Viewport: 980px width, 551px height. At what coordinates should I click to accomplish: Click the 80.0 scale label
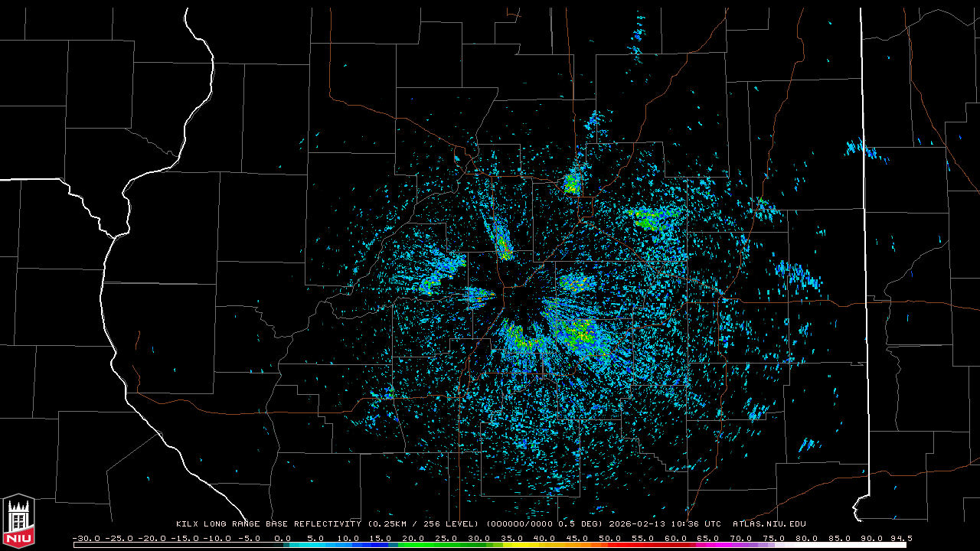coord(806,539)
